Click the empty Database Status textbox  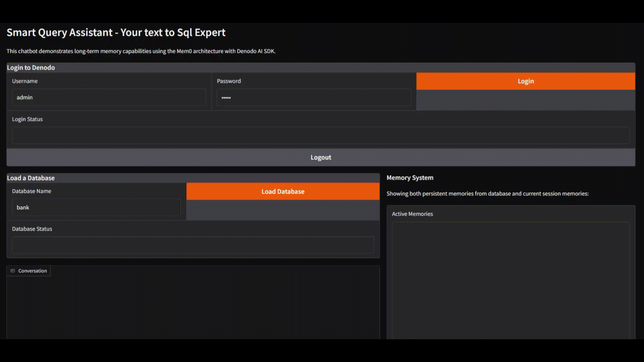point(193,245)
